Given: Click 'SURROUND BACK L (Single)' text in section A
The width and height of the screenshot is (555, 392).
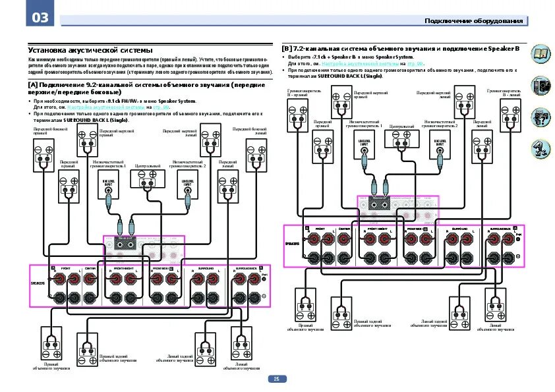Looking at the screenshot, I should point(96,121).
